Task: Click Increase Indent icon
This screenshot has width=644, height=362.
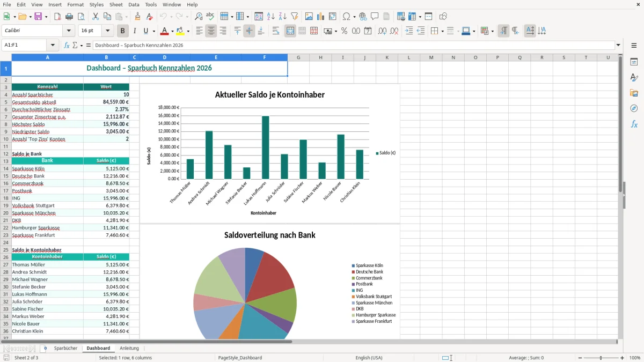Action: 409,31
